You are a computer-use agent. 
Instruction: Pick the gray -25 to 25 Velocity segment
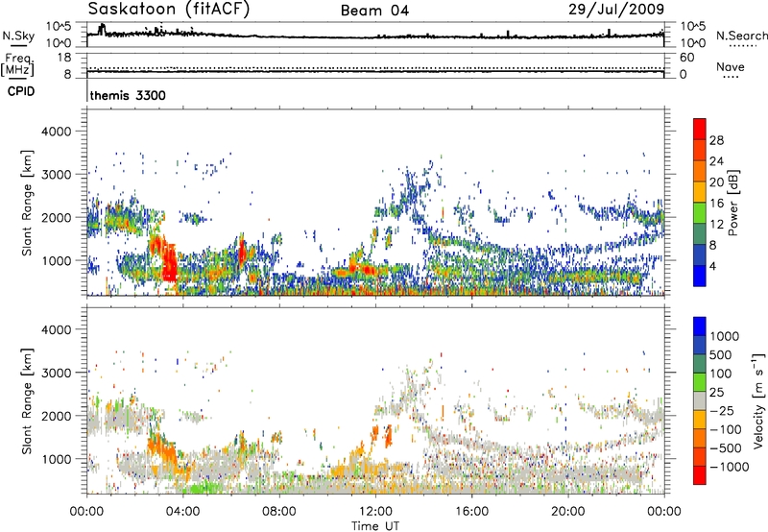(700, 400)
